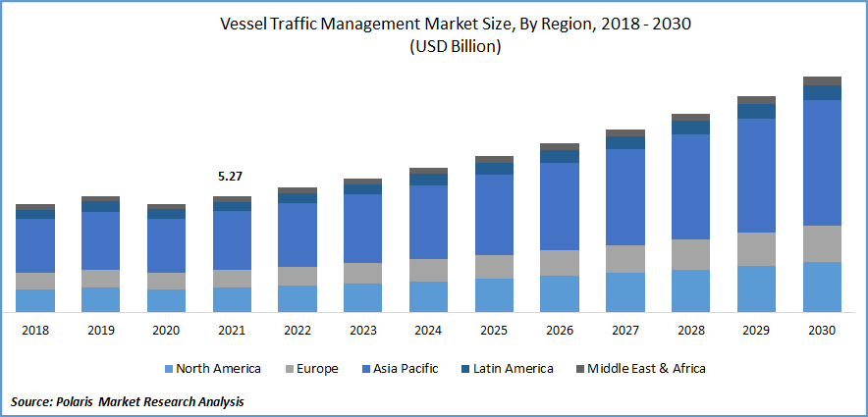Click the 2019 axis label

(x=101, y=331)
